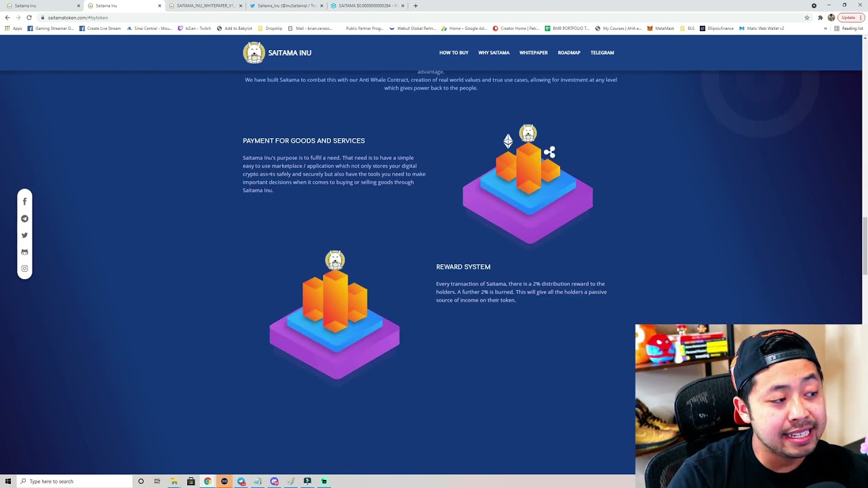Click REWARD SYSTEM heading
The width and height of the screenshot is (868, 488).
(463, 267)
